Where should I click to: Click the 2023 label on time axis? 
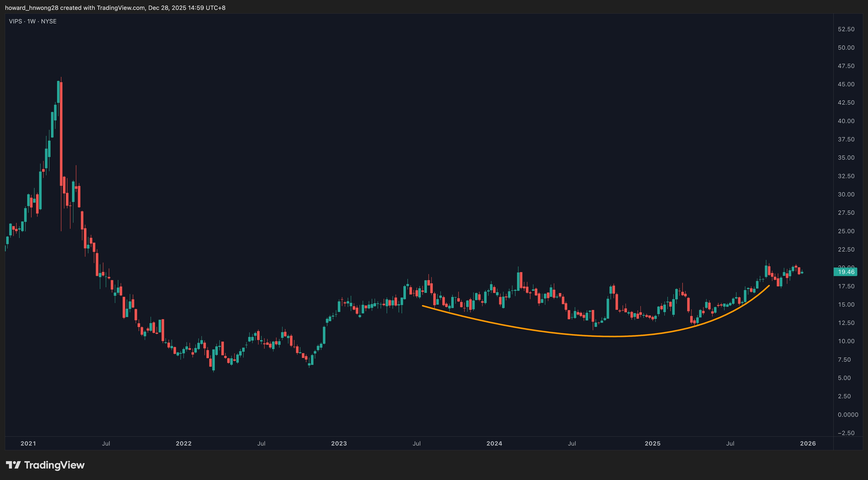tap(339, 443)
